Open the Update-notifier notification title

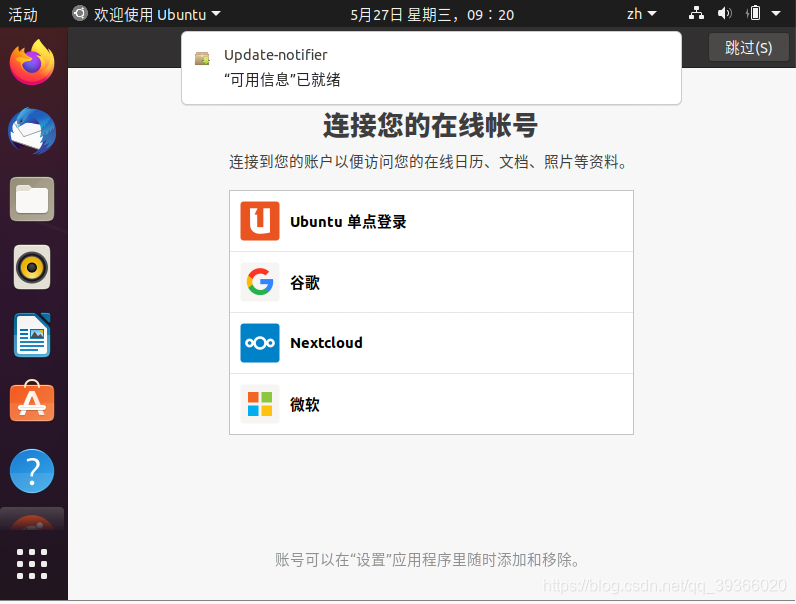[x=276, y=55]
